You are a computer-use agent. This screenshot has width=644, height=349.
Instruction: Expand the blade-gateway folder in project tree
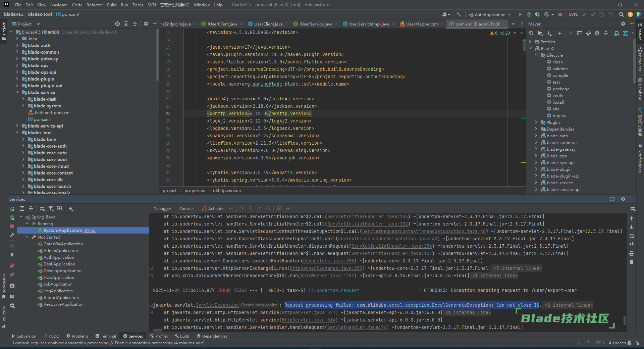pyautogui.click(x=17, y=59)
